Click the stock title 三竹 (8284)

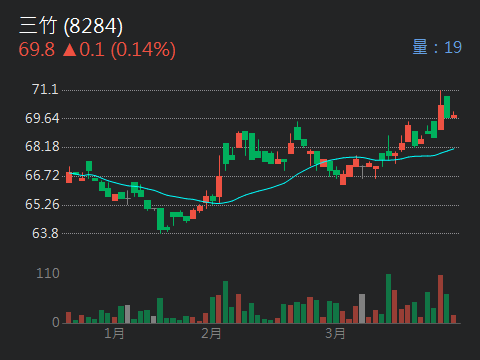pos(71,26)
